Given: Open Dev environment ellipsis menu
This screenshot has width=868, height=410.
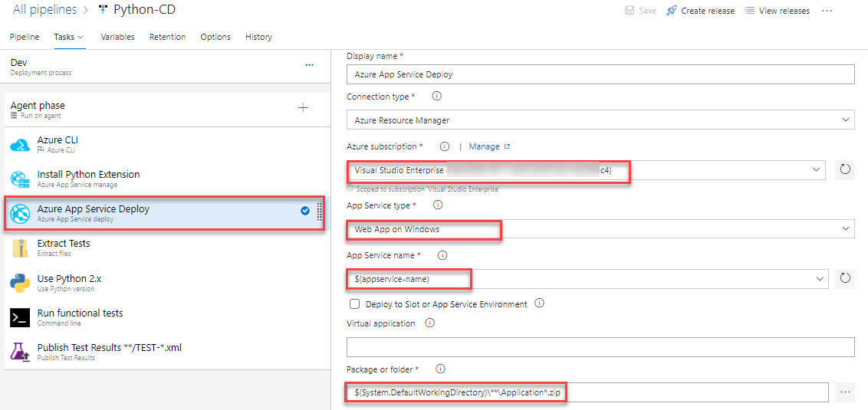Looking at the screenshot, I should click(x=310, y=65).
